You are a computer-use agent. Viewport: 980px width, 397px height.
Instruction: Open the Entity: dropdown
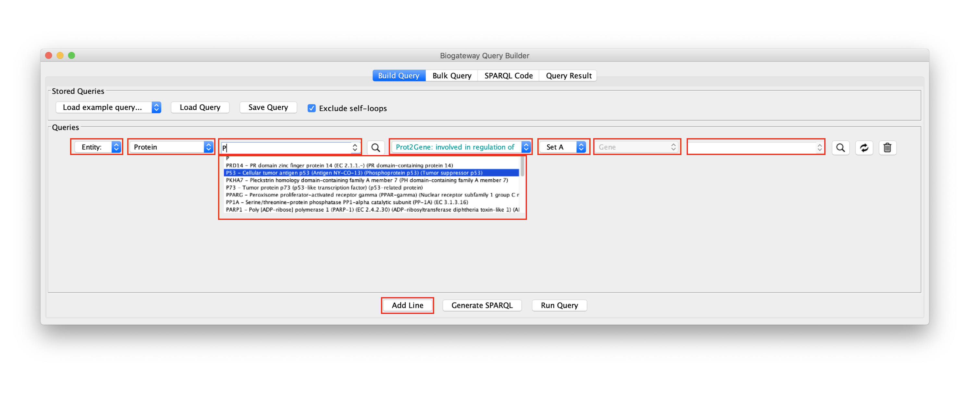[97, 147]
